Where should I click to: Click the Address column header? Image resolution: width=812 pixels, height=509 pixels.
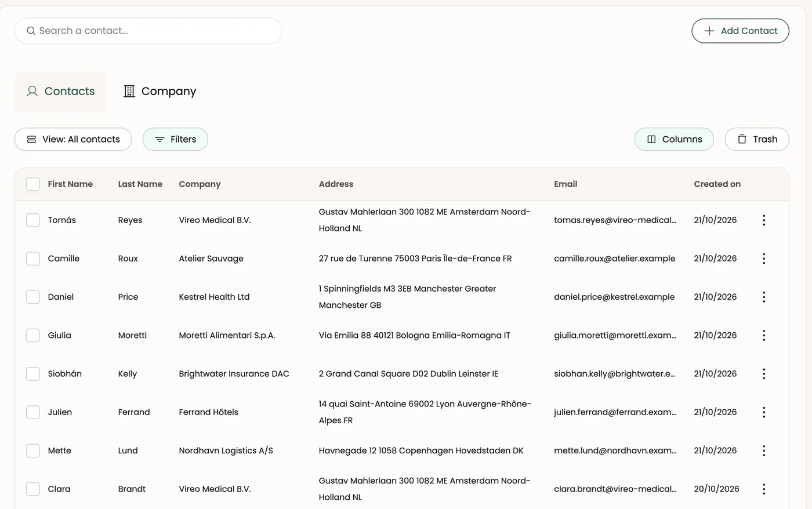336,184
